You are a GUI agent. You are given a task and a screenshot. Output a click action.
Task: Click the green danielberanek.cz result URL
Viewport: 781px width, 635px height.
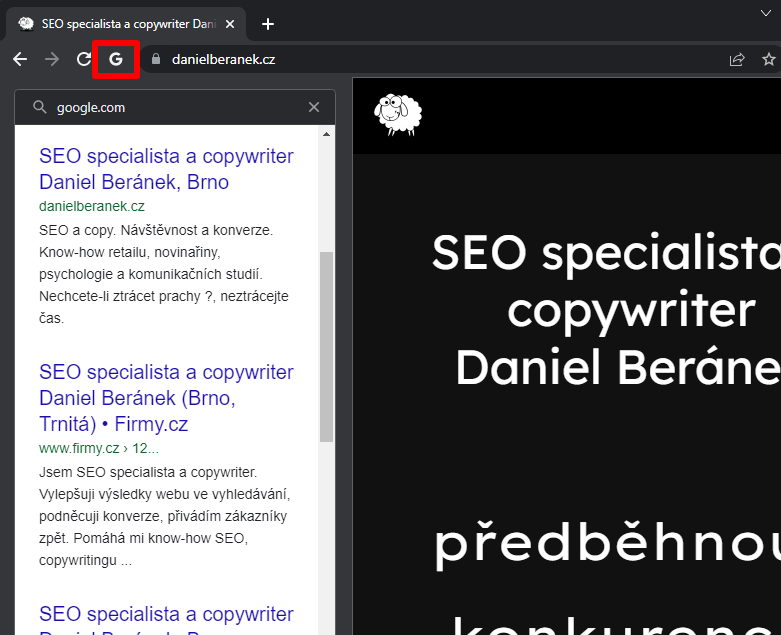(92, 206)
